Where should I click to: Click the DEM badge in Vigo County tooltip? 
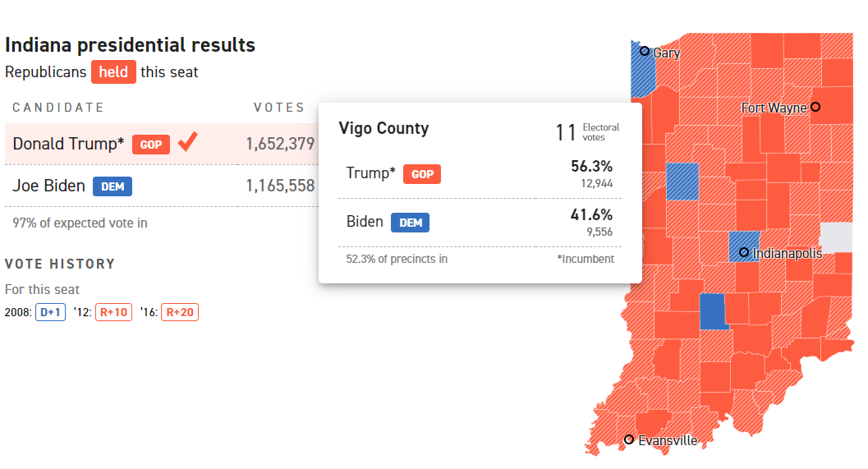(410, 223)
